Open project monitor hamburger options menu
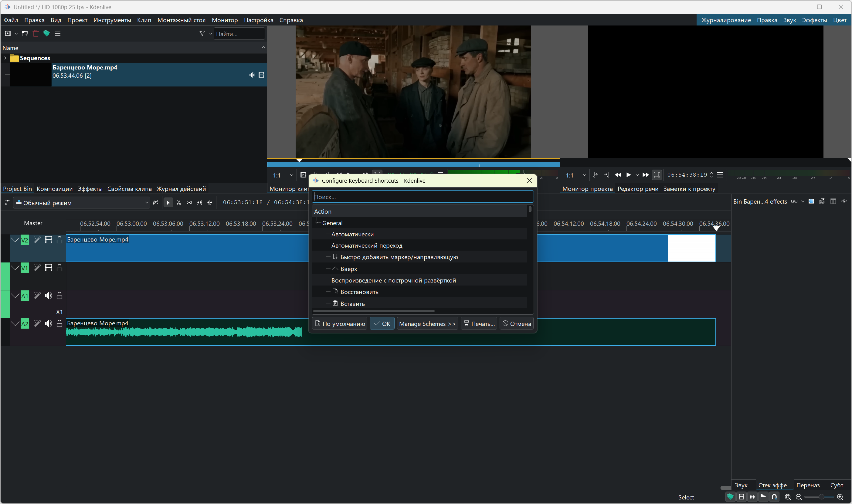The image size is (852, 504). click(720, 175)
